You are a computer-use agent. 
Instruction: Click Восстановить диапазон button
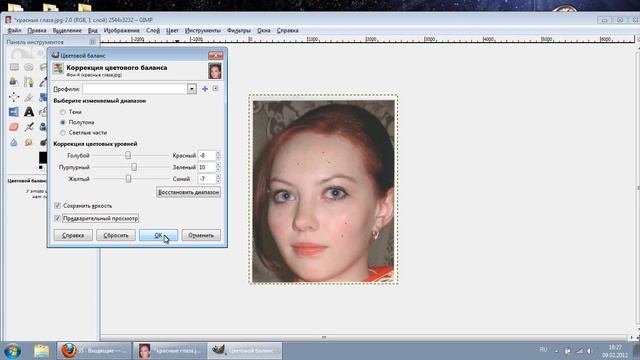189,192
